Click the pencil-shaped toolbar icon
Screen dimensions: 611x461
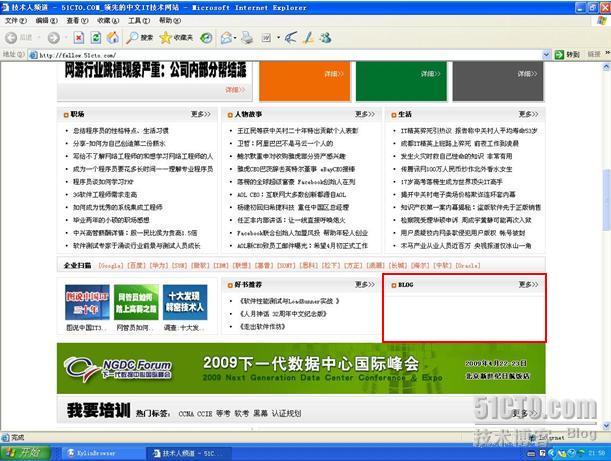309,38
